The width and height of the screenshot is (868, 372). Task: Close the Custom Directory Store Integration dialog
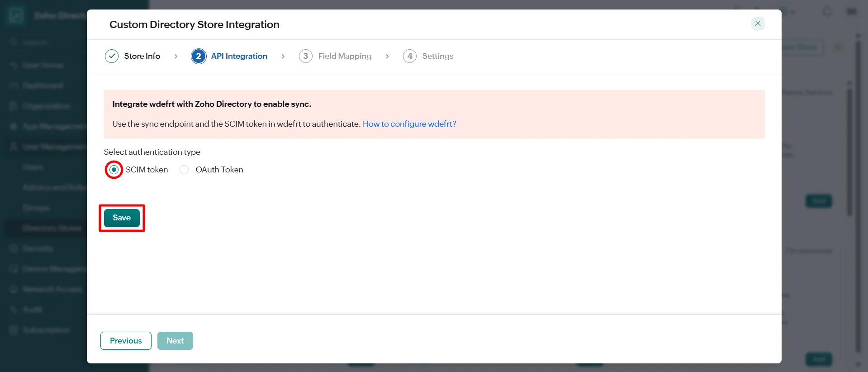(x=758, y=24)
